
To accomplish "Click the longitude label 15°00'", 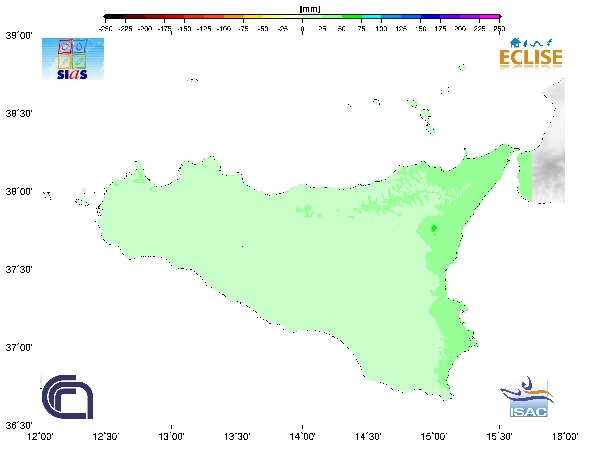I will tap(434, 436).
